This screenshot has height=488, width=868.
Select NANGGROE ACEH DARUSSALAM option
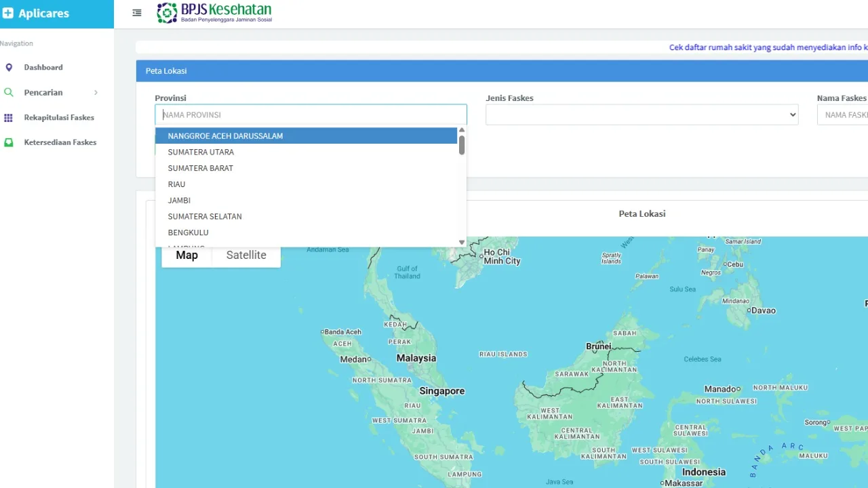(x=307, y=136)
